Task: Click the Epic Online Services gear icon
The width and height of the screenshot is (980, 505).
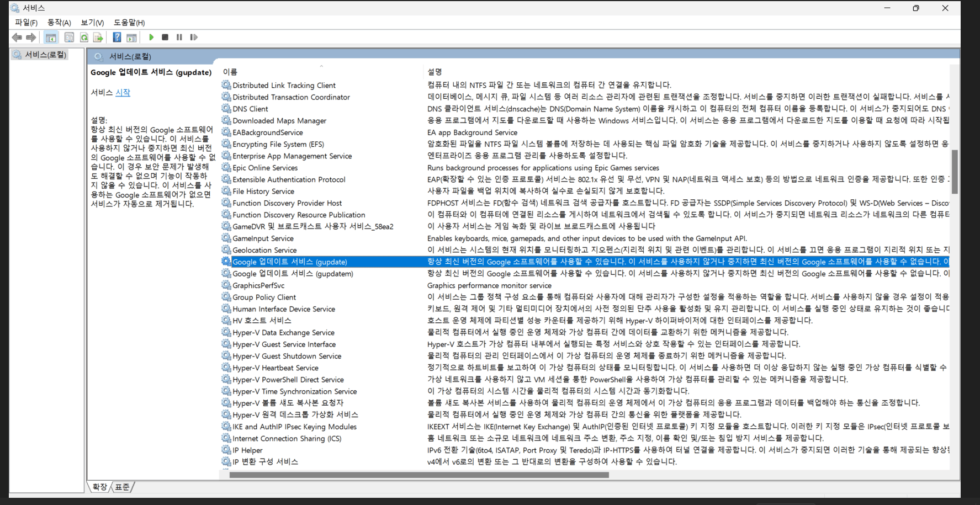Action: (x=226, y=167)
